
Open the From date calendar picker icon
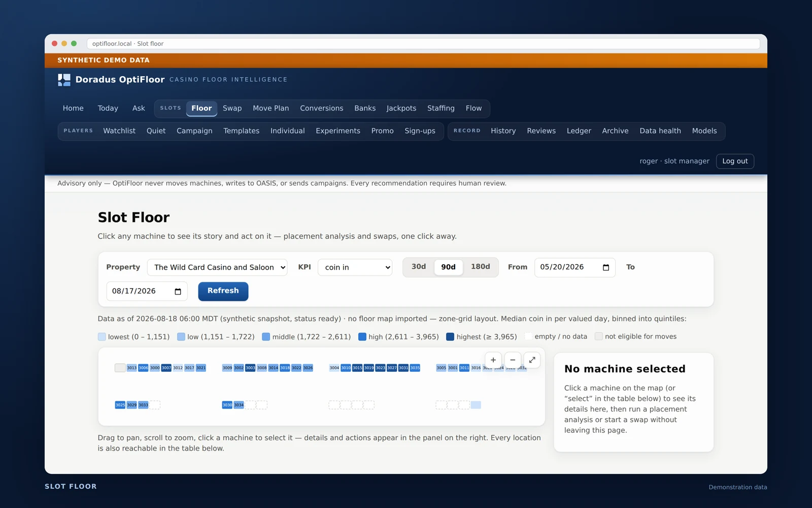pyautogui.click(x=606, y=267)
